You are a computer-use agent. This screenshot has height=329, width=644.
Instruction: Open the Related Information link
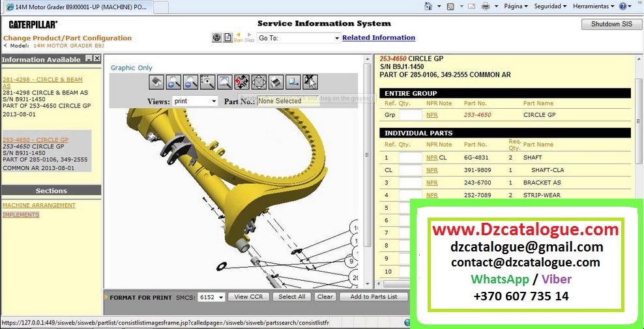[379, 38]
